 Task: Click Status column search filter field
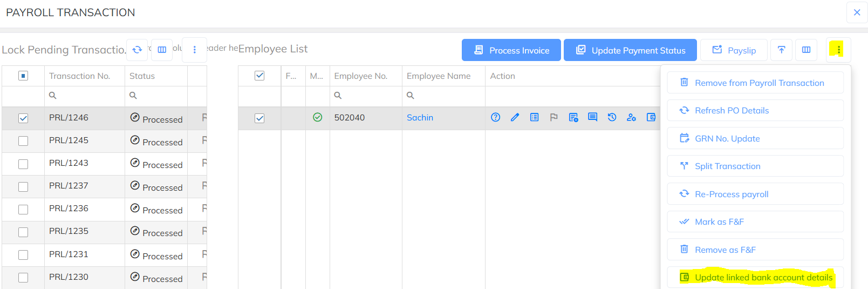click(x=156, y=96)
